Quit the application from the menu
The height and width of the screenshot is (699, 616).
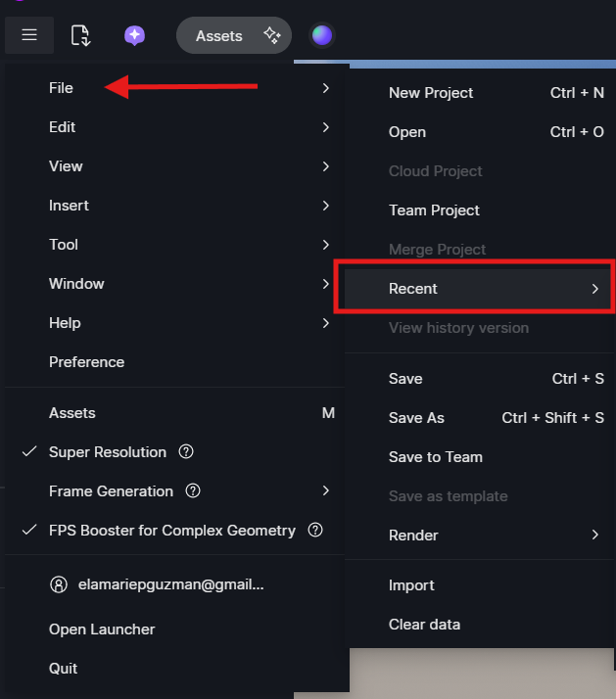[64, 669]
